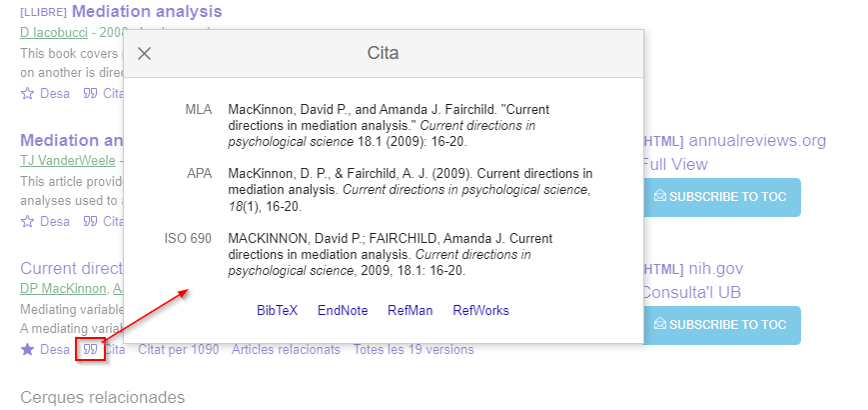
Task: Open the RefWorks export link
Action: tap(480, 310)
